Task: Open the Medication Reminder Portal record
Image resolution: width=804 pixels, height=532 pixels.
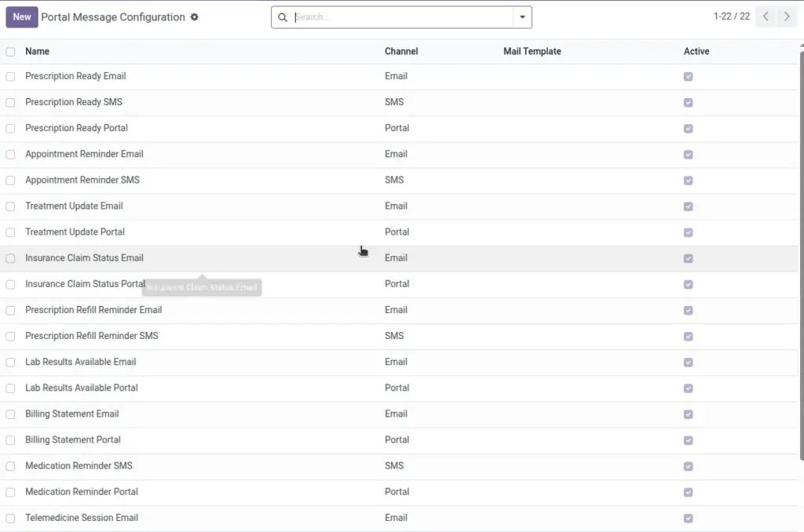Action: click(x=82, y=491)
